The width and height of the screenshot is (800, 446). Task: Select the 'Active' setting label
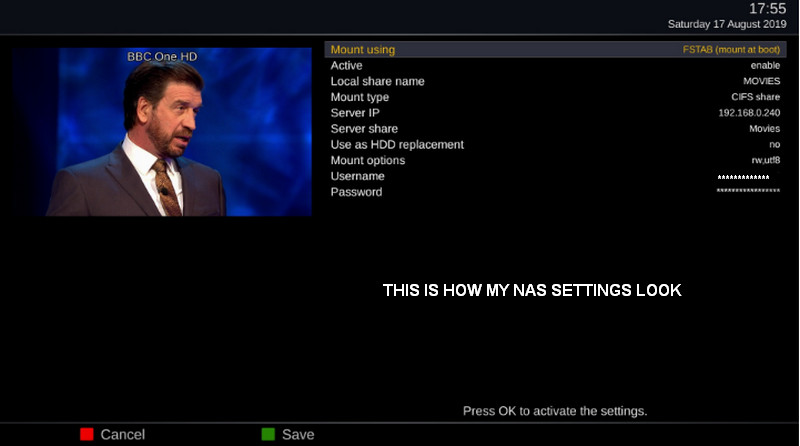click(x=346, y=65)
